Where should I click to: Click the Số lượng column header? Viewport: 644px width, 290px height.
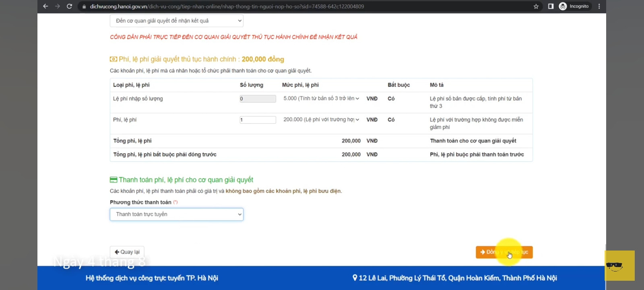[x=252, y=85]
